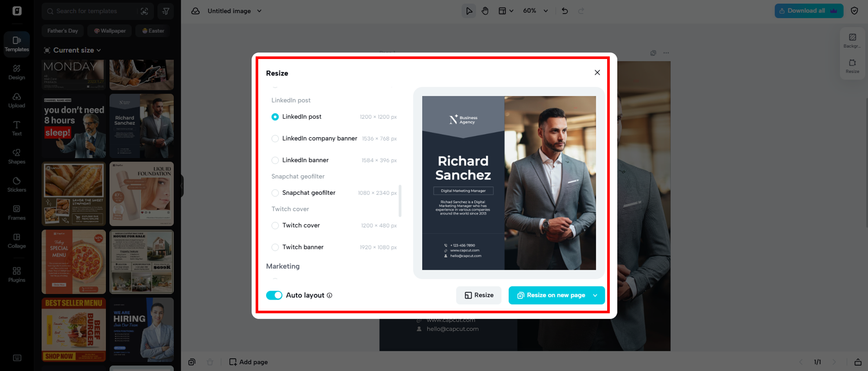Show the Auto layout info tooltip icon
The image size is (868, 371).
coord(329,295)
